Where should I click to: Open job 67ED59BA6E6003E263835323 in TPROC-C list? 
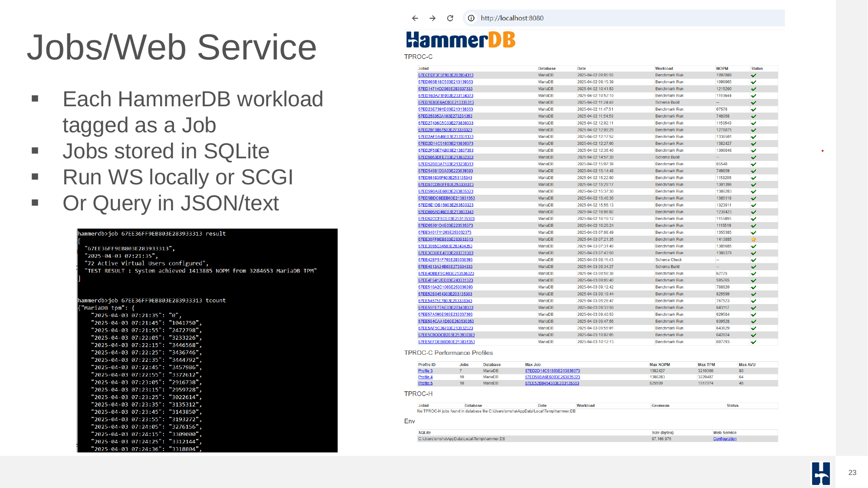pyautogui.click(x=446, y=191)
